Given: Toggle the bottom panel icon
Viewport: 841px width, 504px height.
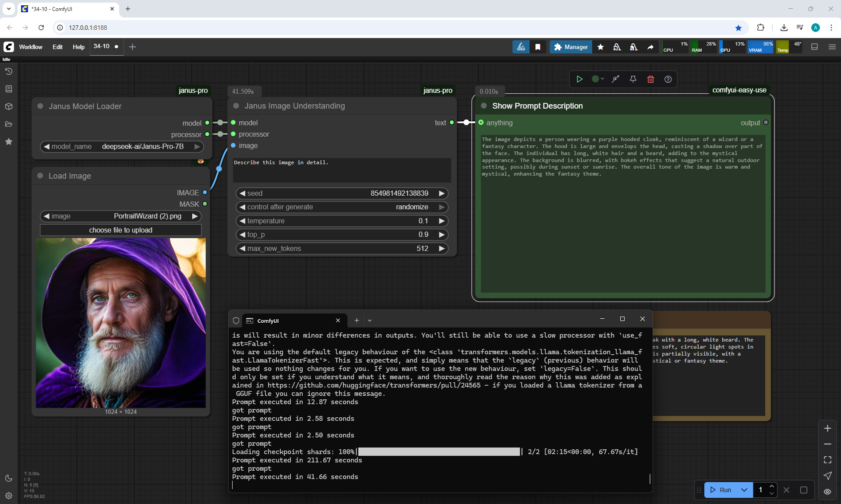Looking at the screenshot, I should click(x=815, y=47).
